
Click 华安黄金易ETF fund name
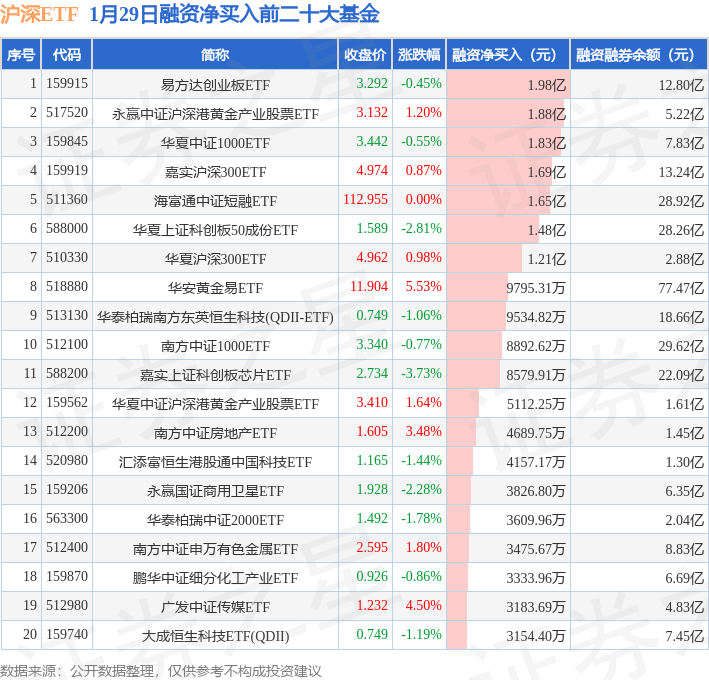tap(215, 288)
